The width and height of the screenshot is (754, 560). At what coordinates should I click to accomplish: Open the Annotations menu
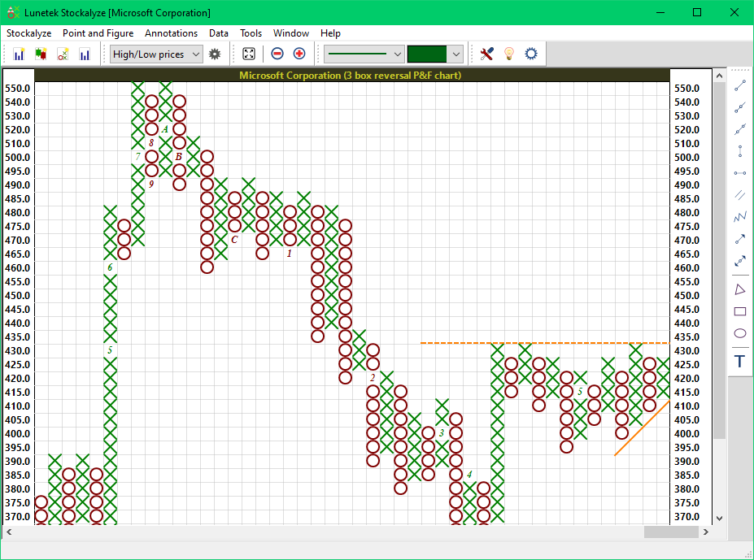[x=171, y=33]
